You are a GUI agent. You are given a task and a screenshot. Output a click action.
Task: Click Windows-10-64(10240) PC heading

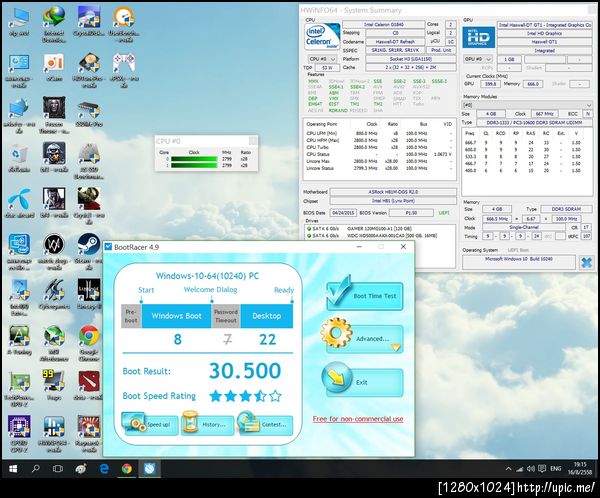tap(207, 276)
